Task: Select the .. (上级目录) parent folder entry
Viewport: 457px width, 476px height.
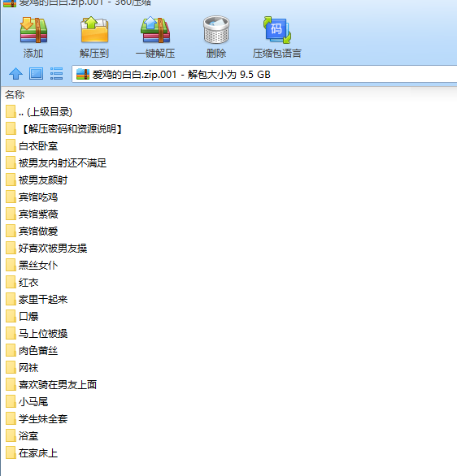Action: click(39, 112)
